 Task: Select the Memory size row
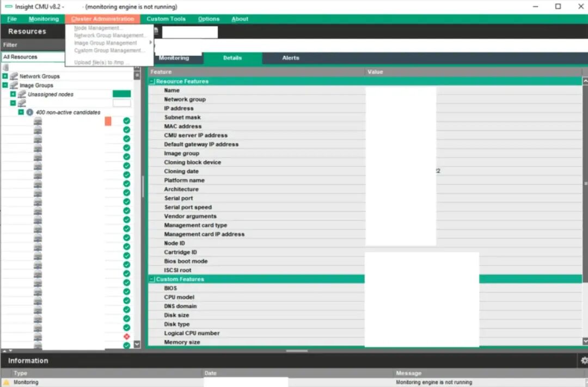pos(365,342)
